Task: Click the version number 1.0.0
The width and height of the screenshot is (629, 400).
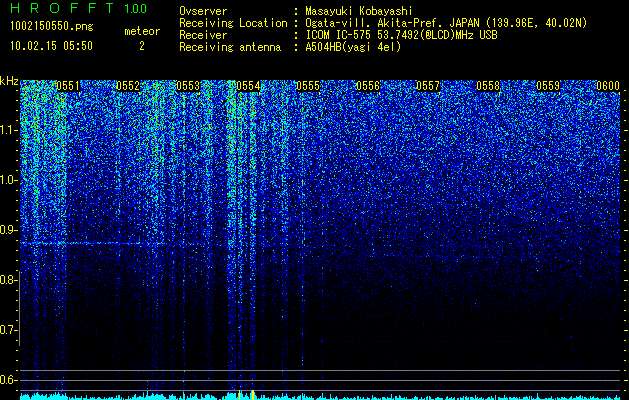Action: [x=135, y=8]
